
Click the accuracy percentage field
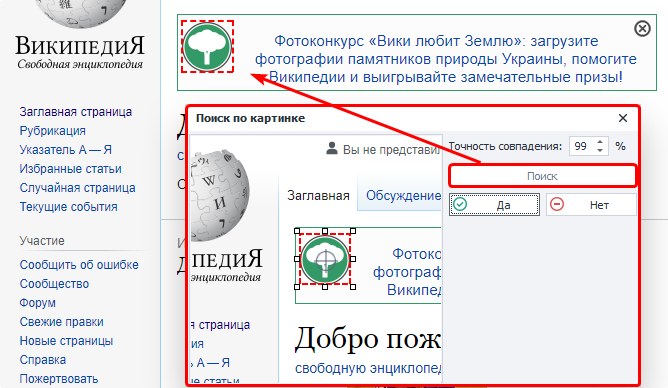coord(581,147)
